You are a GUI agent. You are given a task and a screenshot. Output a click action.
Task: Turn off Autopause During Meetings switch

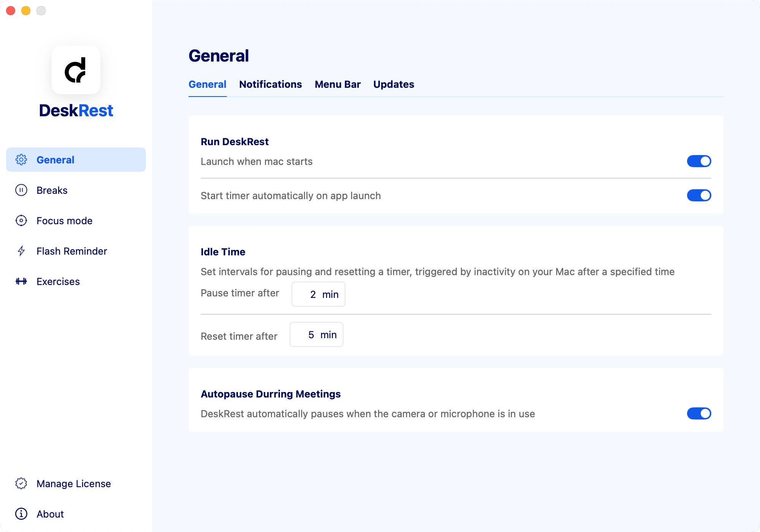pyautogui.click(x=699, y=413)
